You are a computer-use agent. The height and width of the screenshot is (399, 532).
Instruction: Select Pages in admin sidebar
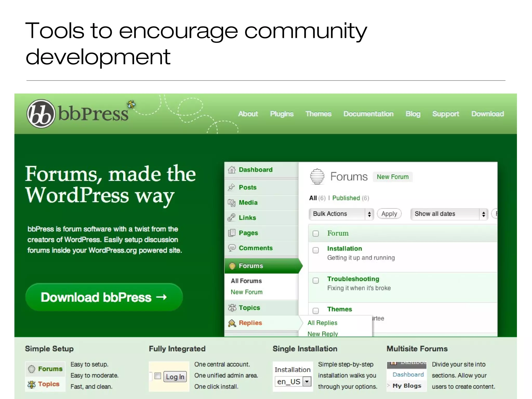coord(261,233)
